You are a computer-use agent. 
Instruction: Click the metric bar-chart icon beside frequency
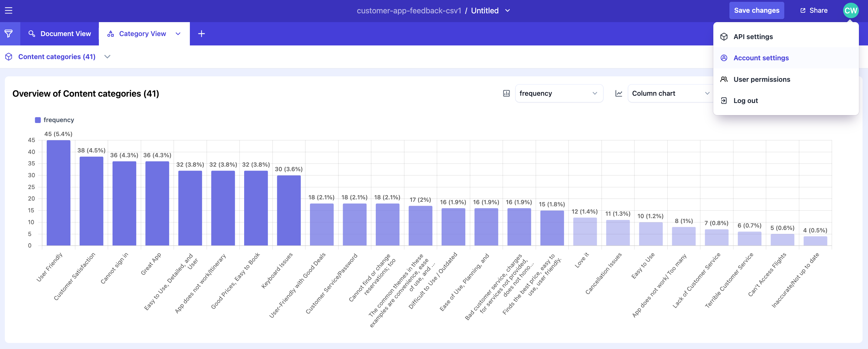tap(506, 93)
